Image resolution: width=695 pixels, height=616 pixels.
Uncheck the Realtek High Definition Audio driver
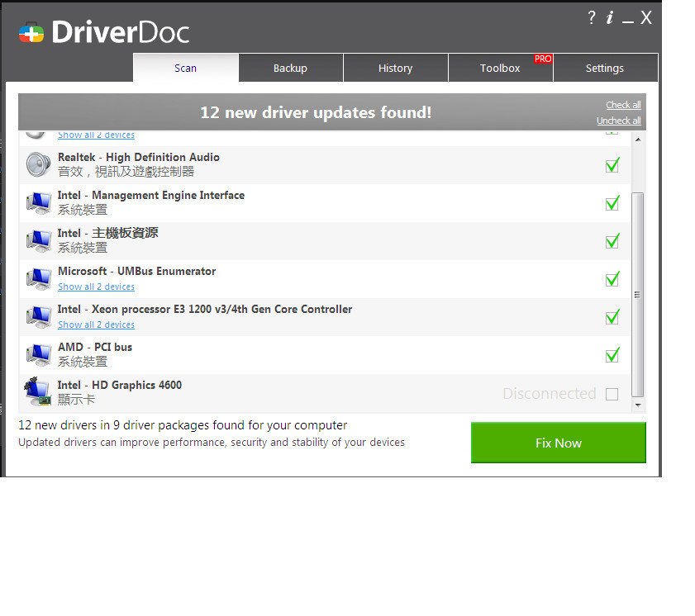tap(612, 165)
